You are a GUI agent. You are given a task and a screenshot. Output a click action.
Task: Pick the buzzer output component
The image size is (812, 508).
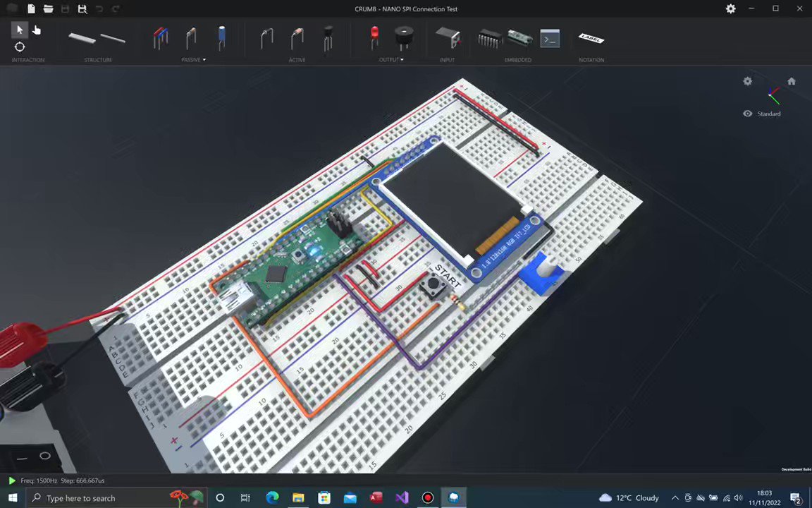[403, 38]
